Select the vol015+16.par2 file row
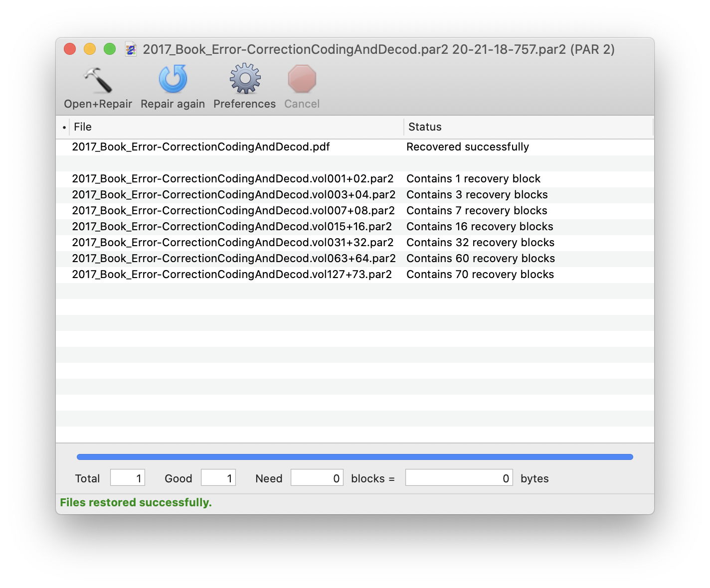The image size is (710, 588). click(232, 227)
